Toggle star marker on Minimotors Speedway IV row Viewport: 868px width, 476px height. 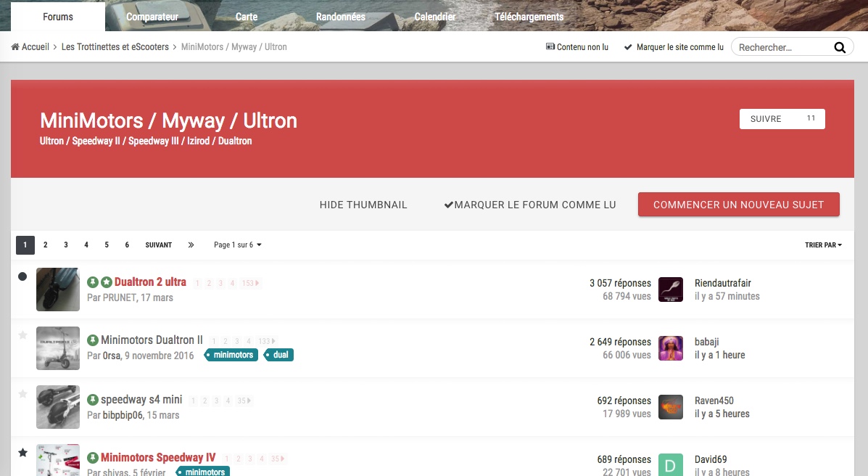22,453
